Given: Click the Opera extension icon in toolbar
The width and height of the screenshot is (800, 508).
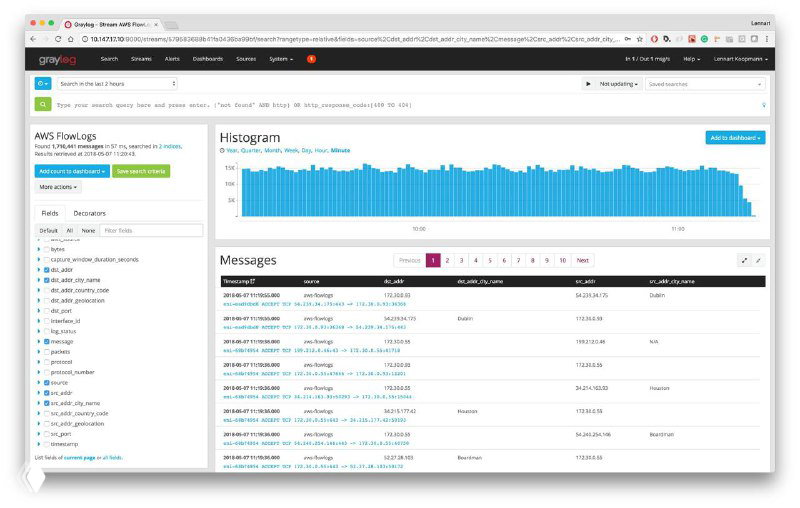Looking at the screenshot, I should coord(654,39).
